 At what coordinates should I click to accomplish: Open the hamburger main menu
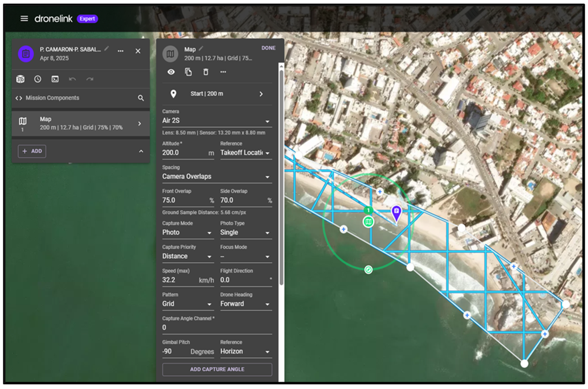[24, 19]
